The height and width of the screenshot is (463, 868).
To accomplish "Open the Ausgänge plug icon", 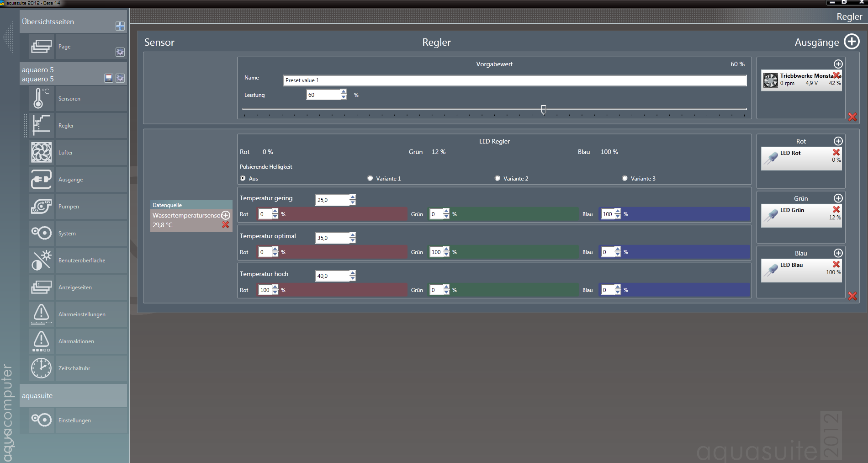I will pos(41,179).
